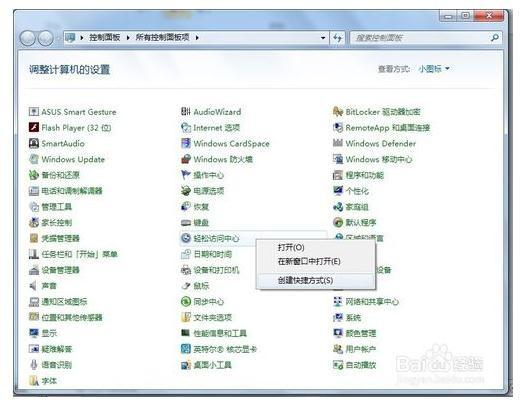This screenshot has height=406, width=521.
Task: Open the 日期和时间 link
Action: (x=213, y=254)
